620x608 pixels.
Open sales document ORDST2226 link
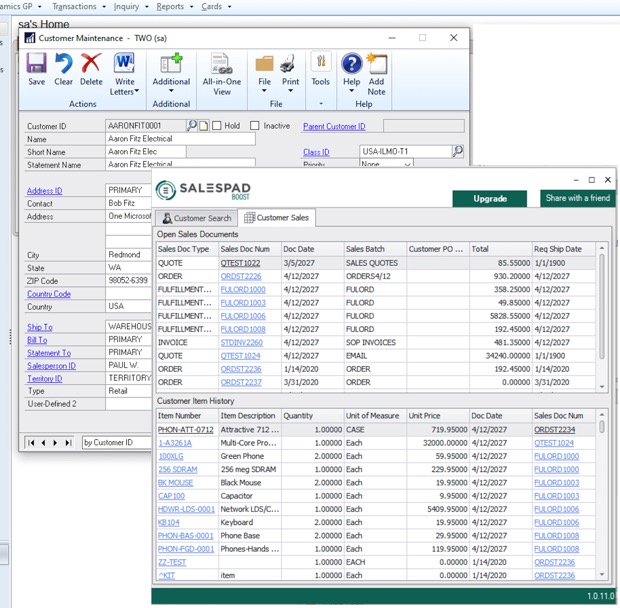241,276
